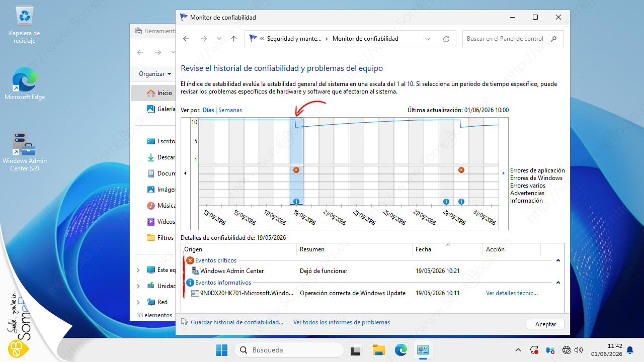644x362 pixels.
Task: Select 'Monitor de confiabilidad' breadcrumb in address bar
Action: pyautogui.click(x=365, y=39)
